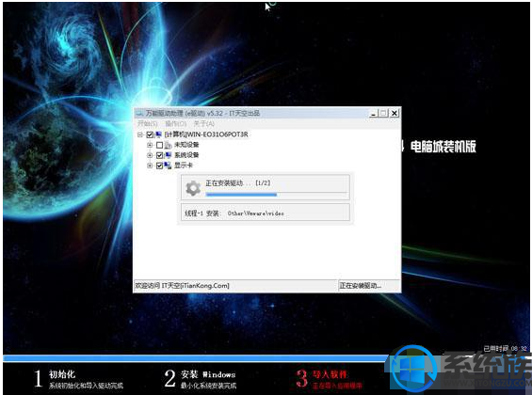Click the ITianKong.Com status bar link
This screenshot has height=395, width=532.
tap(182, 286)
